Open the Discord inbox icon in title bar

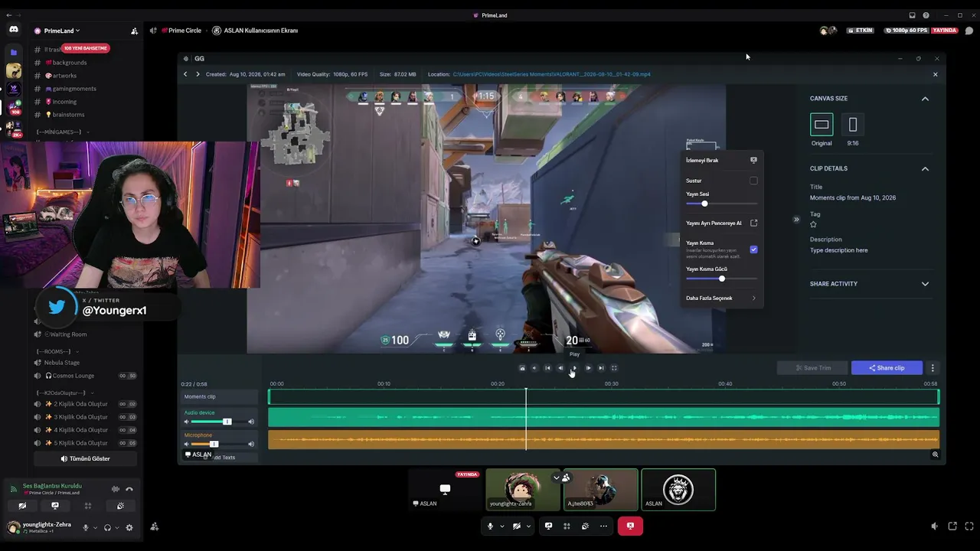coord(912,15)
